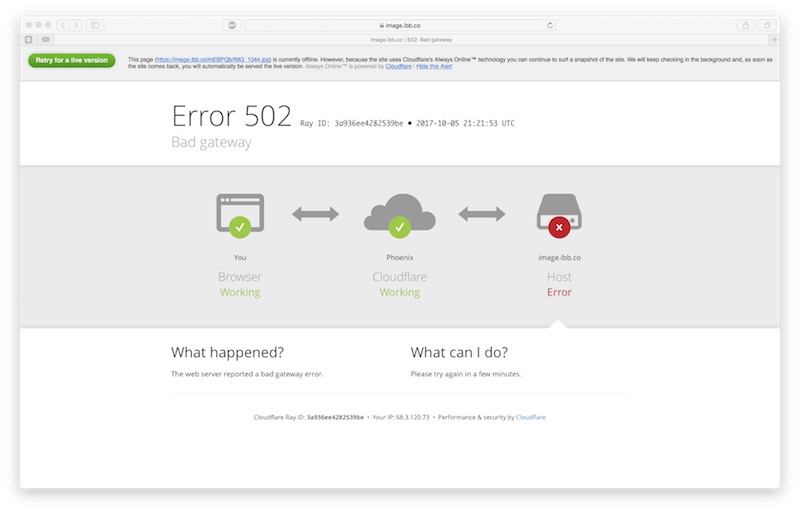Click the What can I do? heading
The width and height of the screenshot is (800, 512).
click(x=459, y=352)
